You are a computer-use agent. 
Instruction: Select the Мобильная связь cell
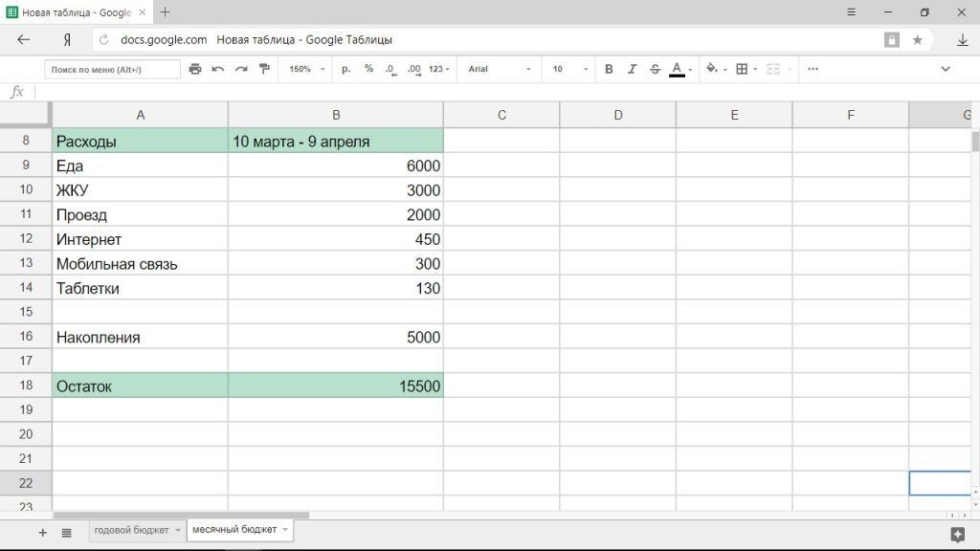click(x=140, y=264)
